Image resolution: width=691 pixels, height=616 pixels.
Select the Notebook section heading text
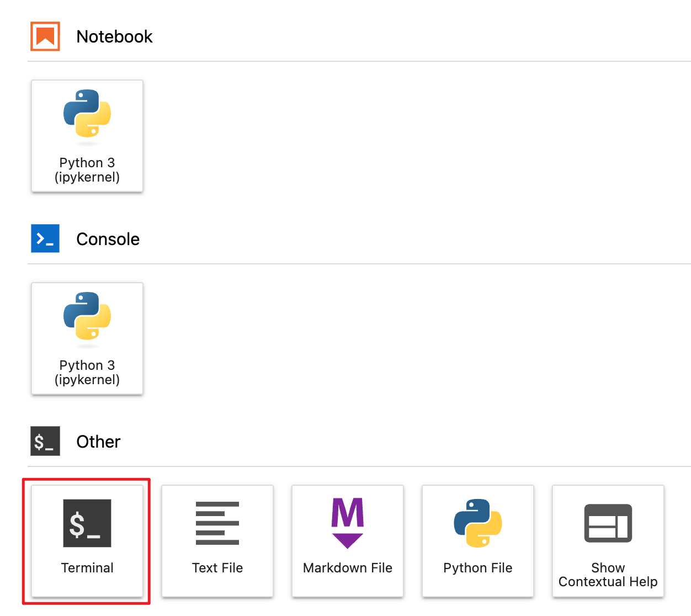(114, 36)
